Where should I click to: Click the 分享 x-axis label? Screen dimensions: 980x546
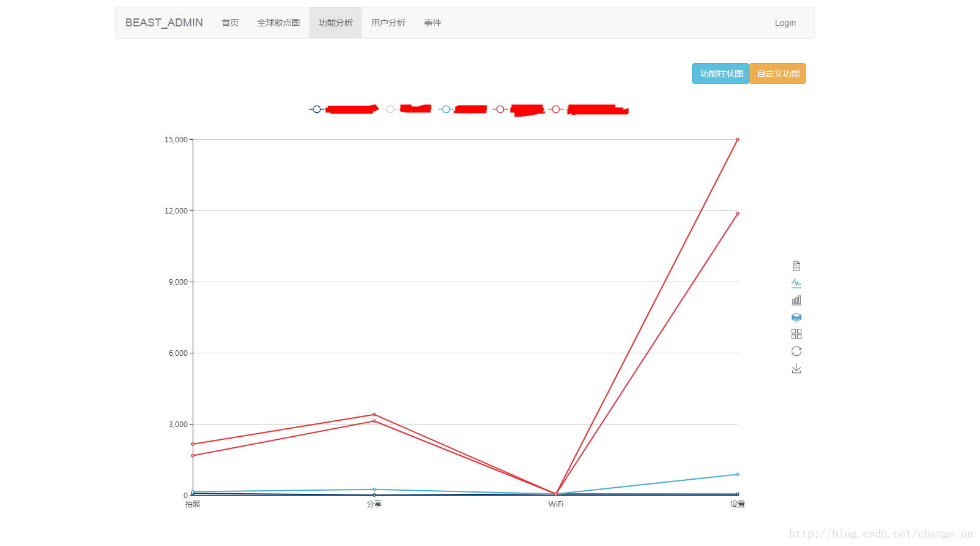374,504
